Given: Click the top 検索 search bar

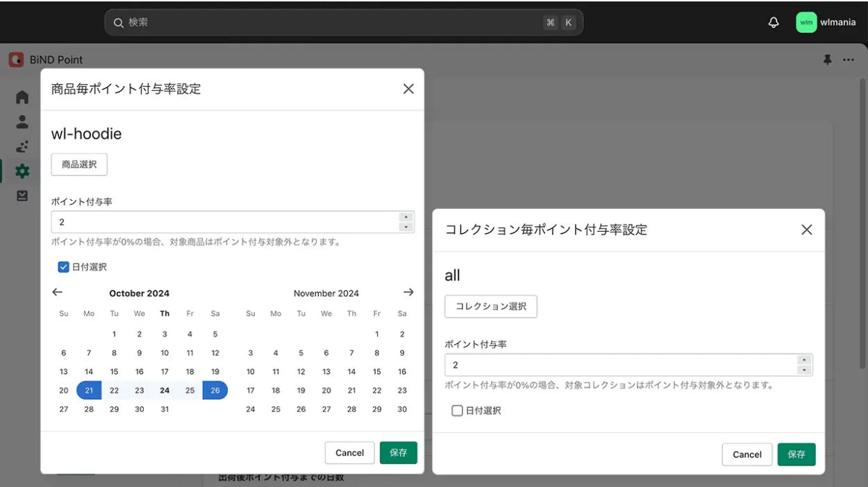Looking at the screenshot, I should pyautogui.click(x=344, y=22).
